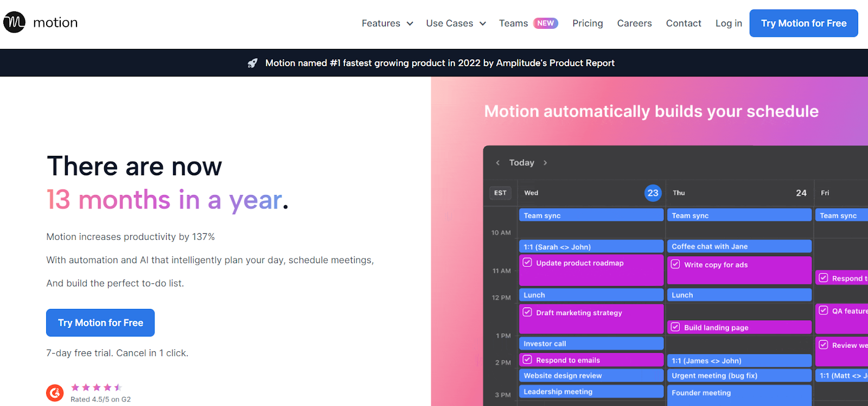Open the 1:1 (James <> John) event

739,360
